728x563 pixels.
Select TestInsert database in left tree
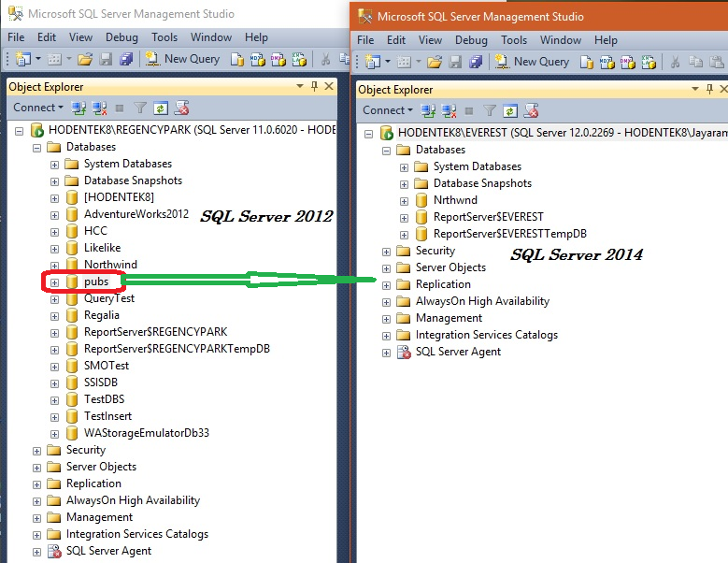point(107,416)
